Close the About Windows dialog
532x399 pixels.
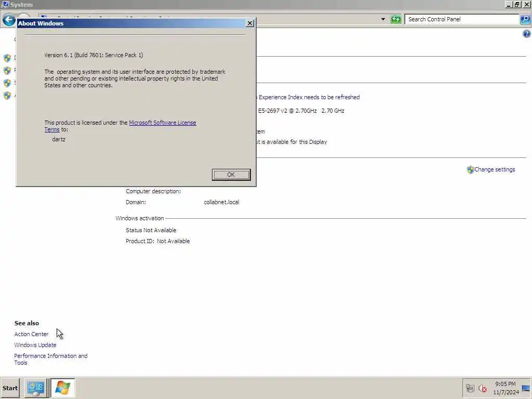tap(250, 23)
